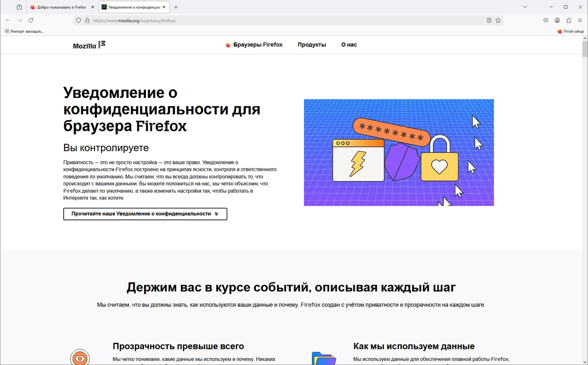Click main title 'Уведомление о конфиденциальности для браузера Firefox'
This screenshot has width=588, height=365.
pos(162,109)
